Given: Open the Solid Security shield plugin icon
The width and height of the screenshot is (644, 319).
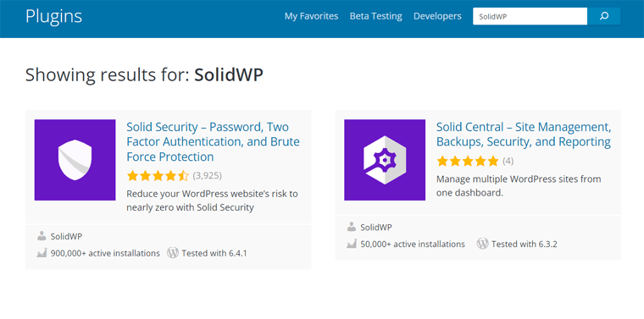Looking at the screenshot, I should (75, 160).
